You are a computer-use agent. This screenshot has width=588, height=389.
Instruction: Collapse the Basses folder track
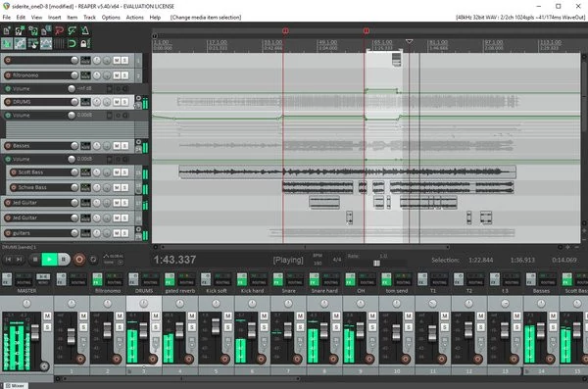click(x=138, y=142)
